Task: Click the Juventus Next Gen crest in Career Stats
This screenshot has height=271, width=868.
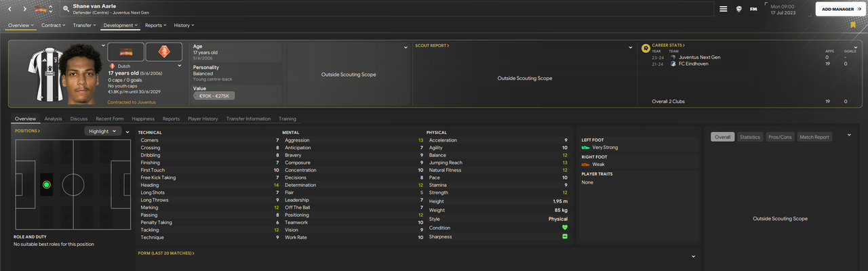Action: (673, 58)
